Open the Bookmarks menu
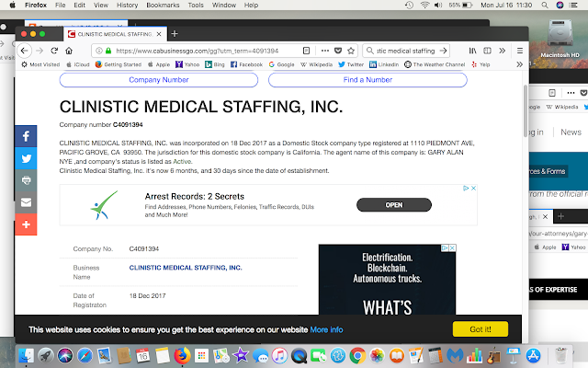This screenshot has width=588, height=368. point(163,5)
